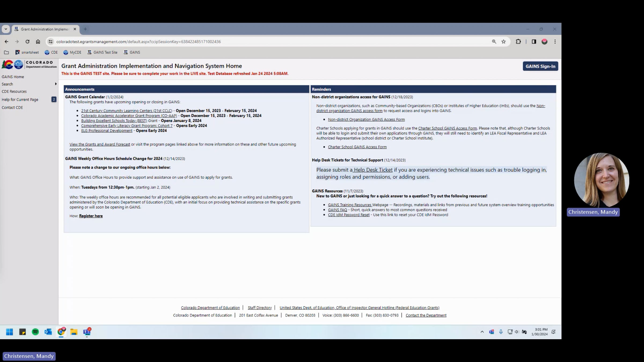Open the browser extensions puzzle icon
644x362 pixels.
point(518,42)
